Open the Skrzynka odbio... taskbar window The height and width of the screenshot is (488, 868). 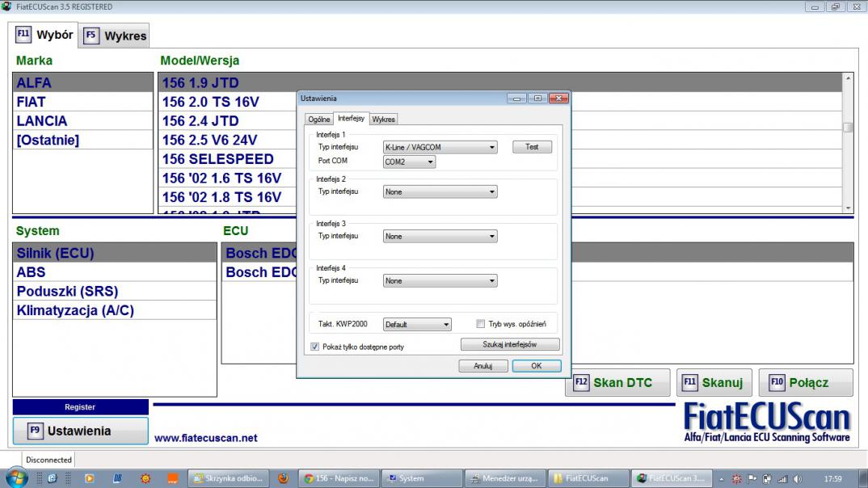(x=228, y=478)
